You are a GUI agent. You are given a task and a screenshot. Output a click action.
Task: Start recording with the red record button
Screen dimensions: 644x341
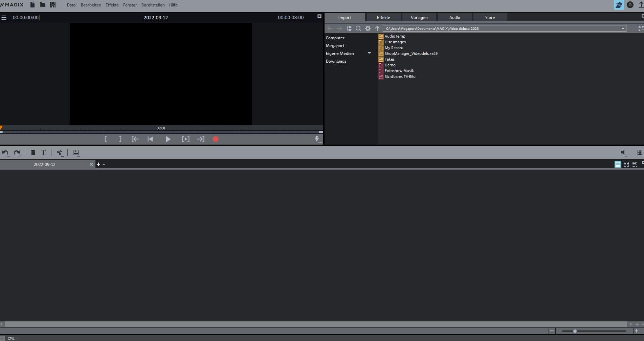point(216,139)
